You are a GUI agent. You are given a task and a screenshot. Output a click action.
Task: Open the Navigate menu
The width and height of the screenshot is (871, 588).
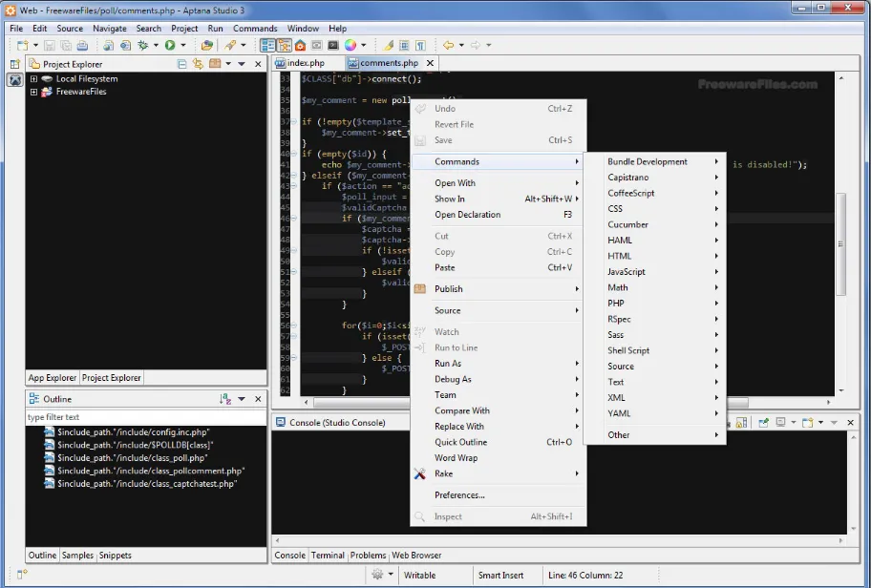pyautogui.click(x=110, y=29)
